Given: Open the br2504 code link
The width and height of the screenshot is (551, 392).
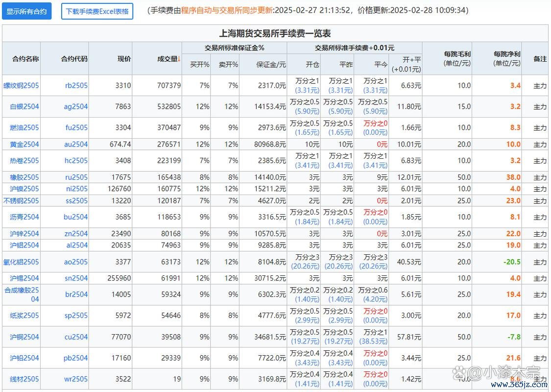Looking at the screenshot, I should (x=76, y=294).
